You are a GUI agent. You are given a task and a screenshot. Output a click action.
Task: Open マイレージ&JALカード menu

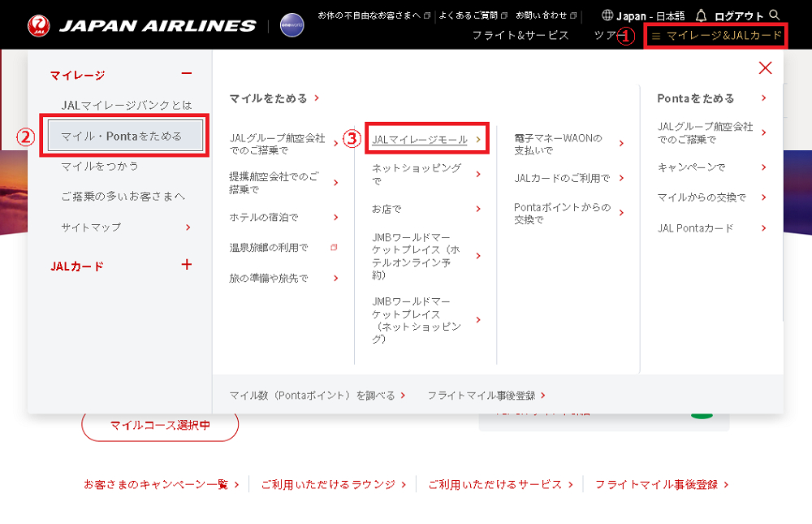(715, 36)
